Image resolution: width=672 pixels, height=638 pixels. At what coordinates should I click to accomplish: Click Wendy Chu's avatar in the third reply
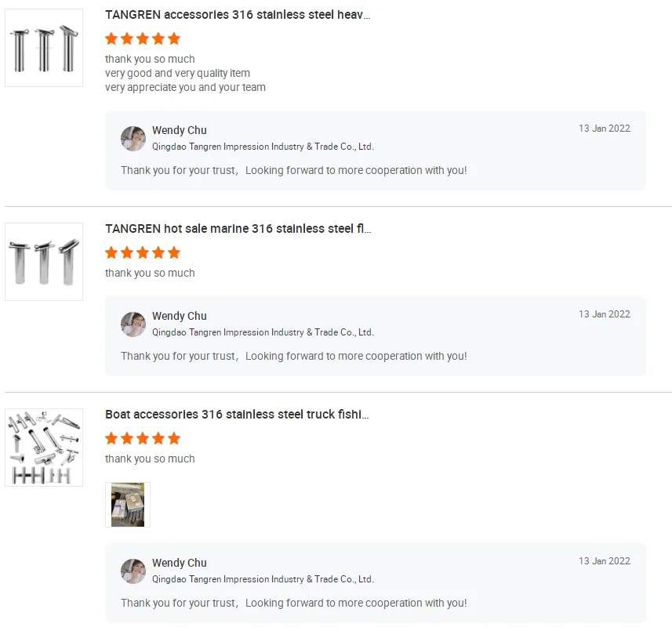(x=133, y=571)
